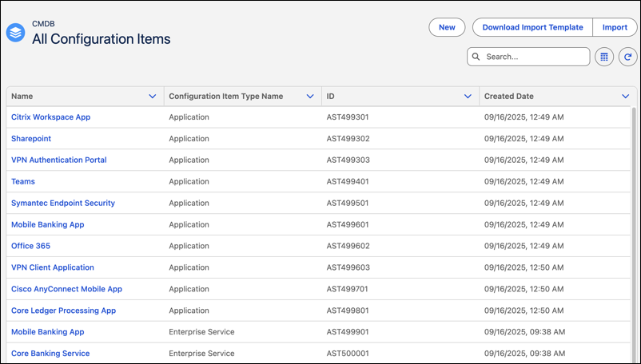
Task: Open Symantec Endpoint Security record
Action: coord(63,204)
